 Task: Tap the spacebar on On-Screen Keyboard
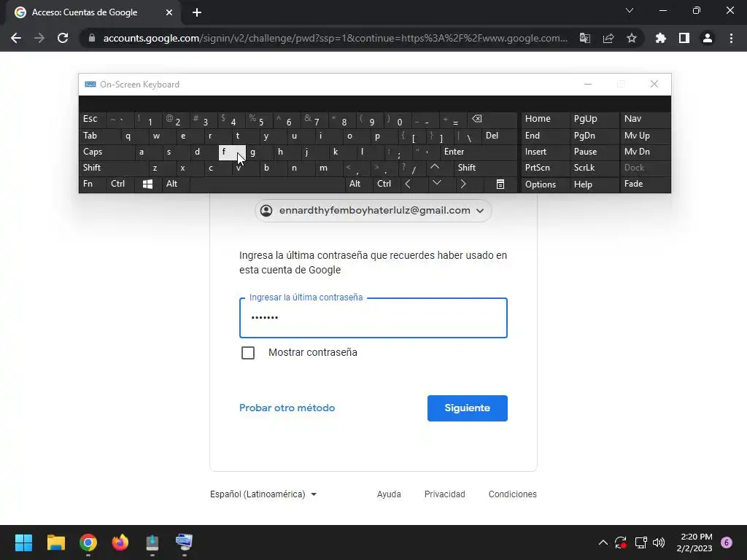[x=267, y=184]
